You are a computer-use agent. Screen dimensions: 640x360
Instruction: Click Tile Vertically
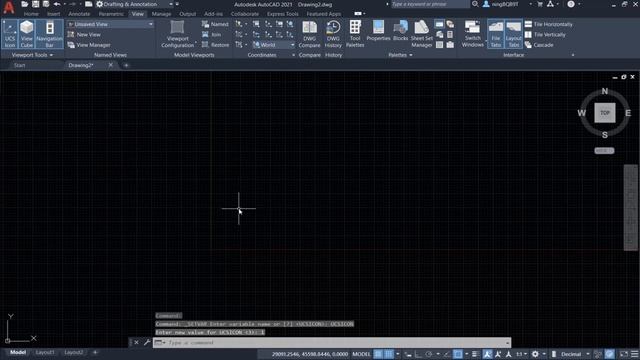click(x=545, y=35)
